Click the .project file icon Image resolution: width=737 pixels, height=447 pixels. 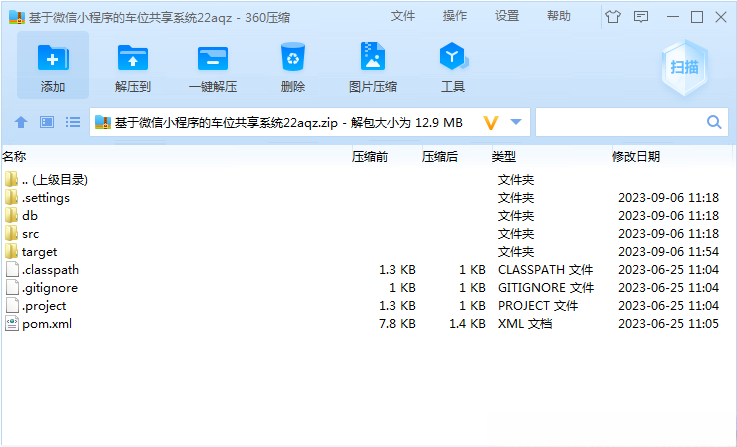pos(12,306)
